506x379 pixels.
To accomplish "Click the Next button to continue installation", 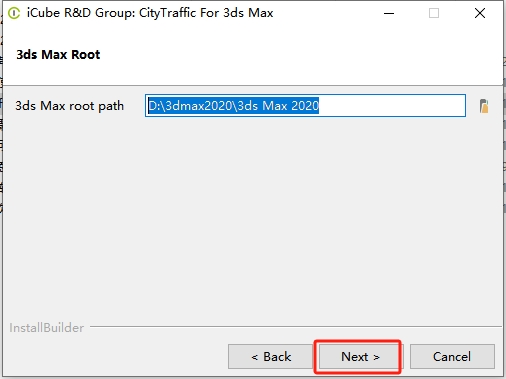I will (361, 357).
